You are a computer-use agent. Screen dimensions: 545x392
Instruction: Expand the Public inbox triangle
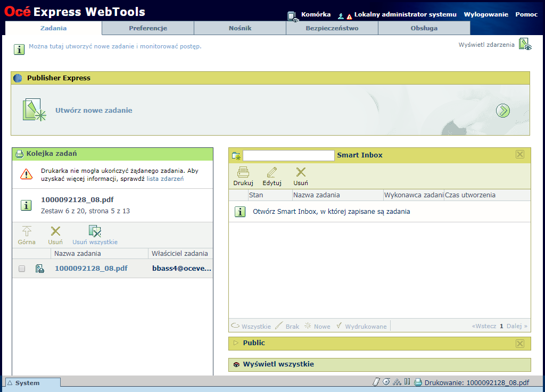point(236,343)
